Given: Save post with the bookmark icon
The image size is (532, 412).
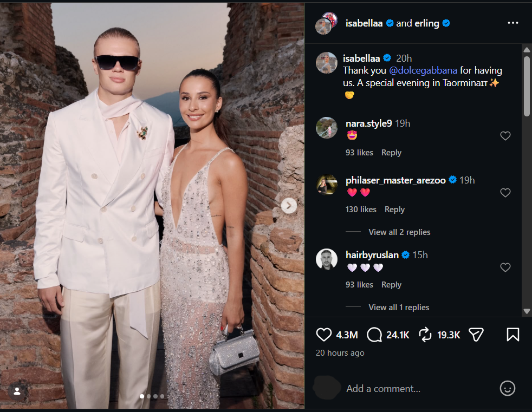Looking at the screenshot, I should click(512, 335).
